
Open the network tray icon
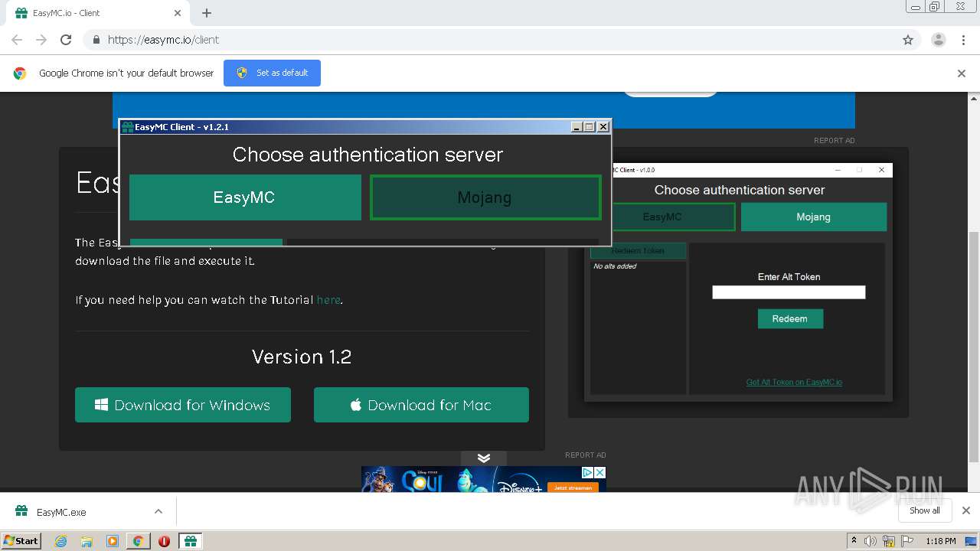pyautogui.click(x=889, y=541)
